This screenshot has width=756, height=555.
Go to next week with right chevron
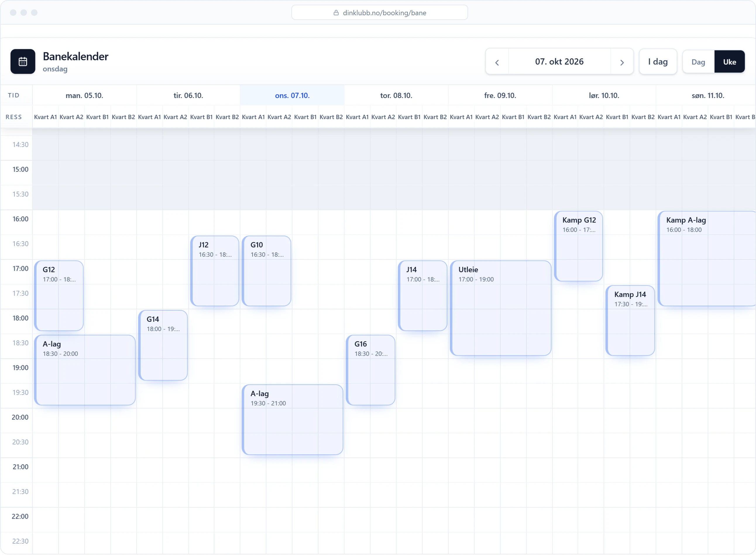[622, 62]
